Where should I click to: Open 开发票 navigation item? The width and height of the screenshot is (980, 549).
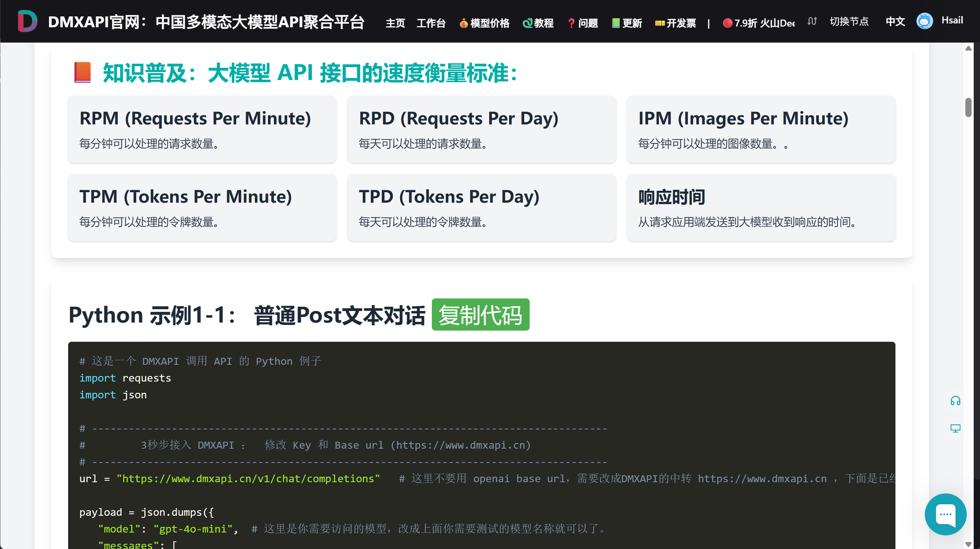pos(675,23)
